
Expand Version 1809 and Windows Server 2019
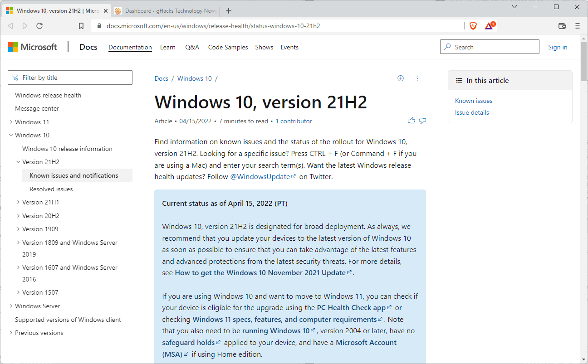click(18, 243)
